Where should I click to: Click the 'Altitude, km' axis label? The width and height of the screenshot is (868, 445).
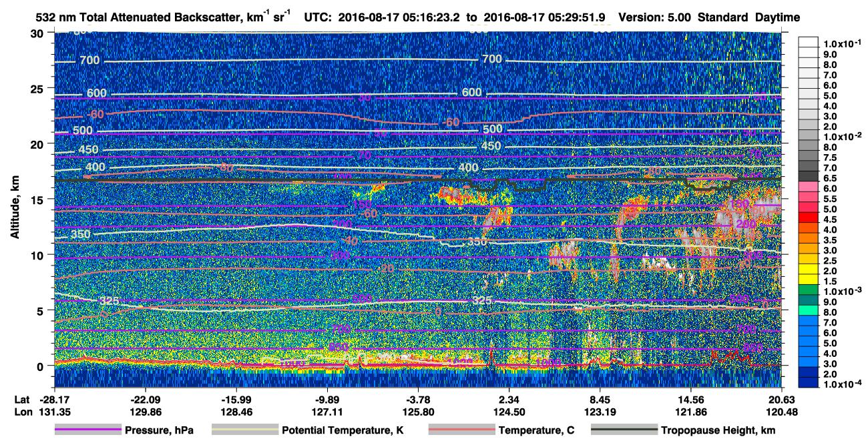pyautogui.click(x=15, y=208)
